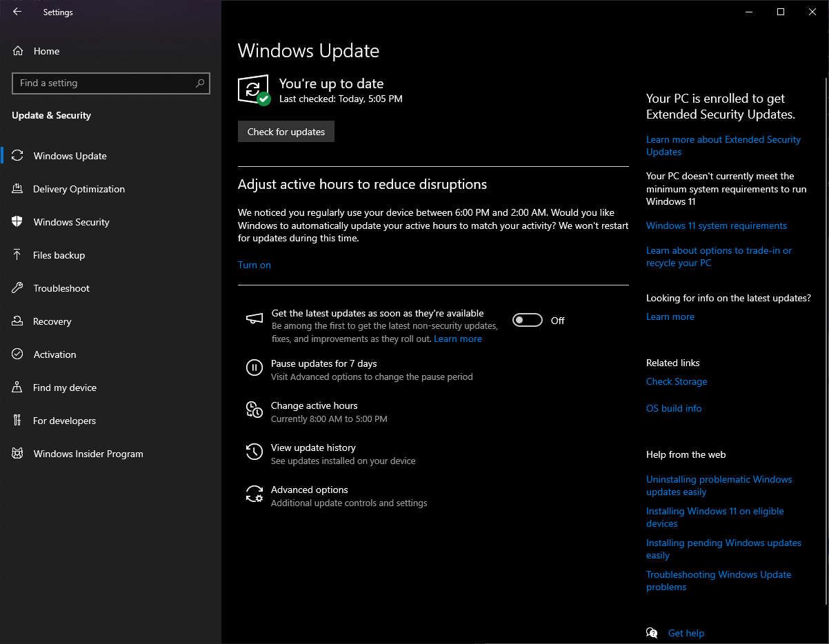Click the Windows Insider Program cat icon

pyautogui.click(x=18, y=454)
